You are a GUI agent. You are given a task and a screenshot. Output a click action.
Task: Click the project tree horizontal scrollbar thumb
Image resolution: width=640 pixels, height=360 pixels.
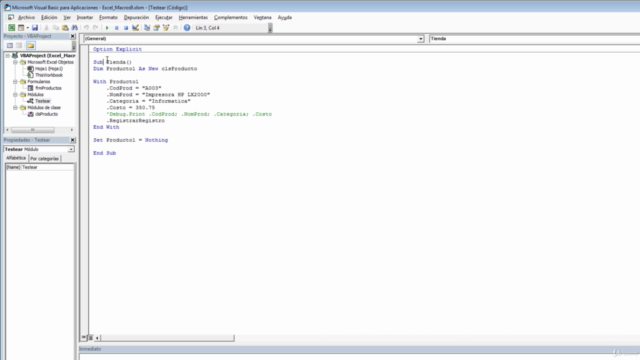click(x=33, y=130)
